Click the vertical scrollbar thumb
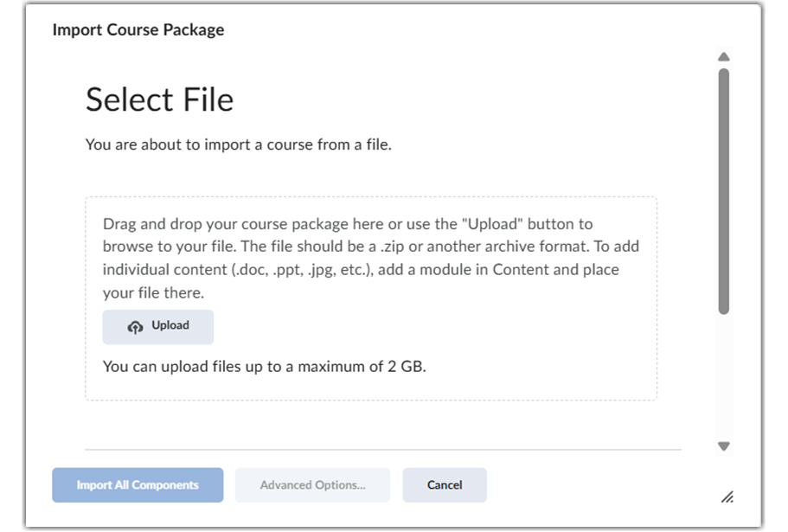Screen dimensions: 788x532 tap(724, 191)
